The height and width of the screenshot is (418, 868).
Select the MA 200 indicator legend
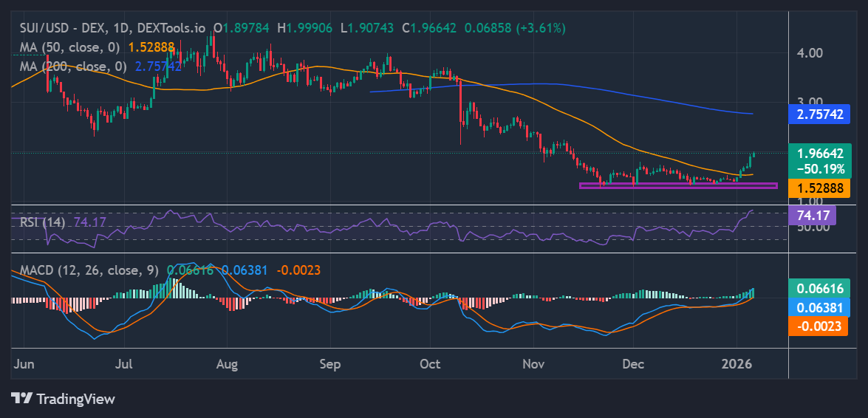pos(71,66)
